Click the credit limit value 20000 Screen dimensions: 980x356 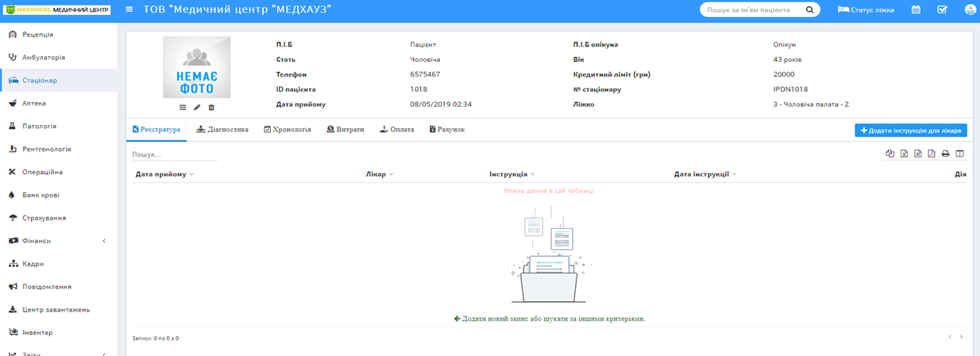coord(783,74)
